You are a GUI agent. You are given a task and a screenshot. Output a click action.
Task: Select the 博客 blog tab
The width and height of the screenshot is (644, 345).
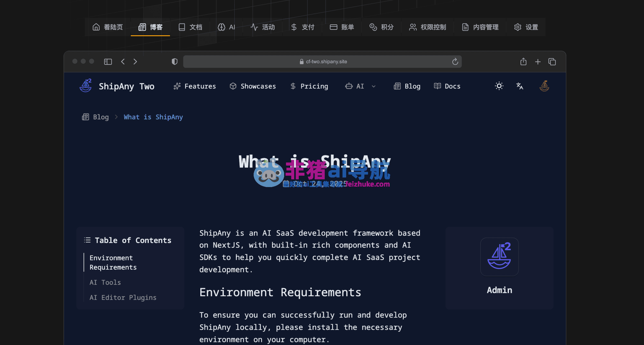coord(150,27)
